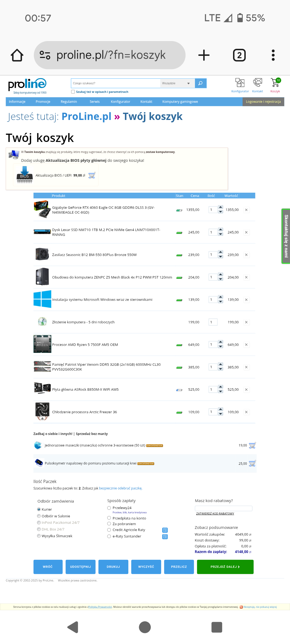This screenshot has width=290, height=644.
Task: Remove Lexar SSD NM710 from cart
Action: pos(246,232)
